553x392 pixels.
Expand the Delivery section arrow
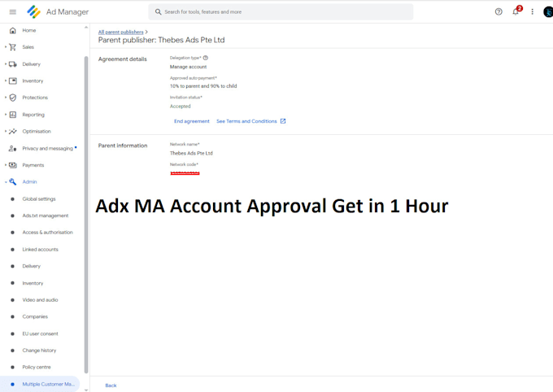[6, 64]
